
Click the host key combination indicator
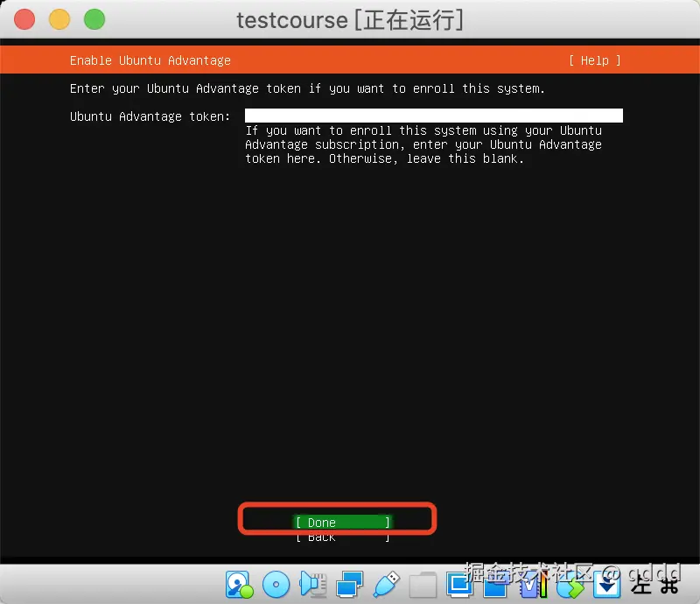pos(654,586)
